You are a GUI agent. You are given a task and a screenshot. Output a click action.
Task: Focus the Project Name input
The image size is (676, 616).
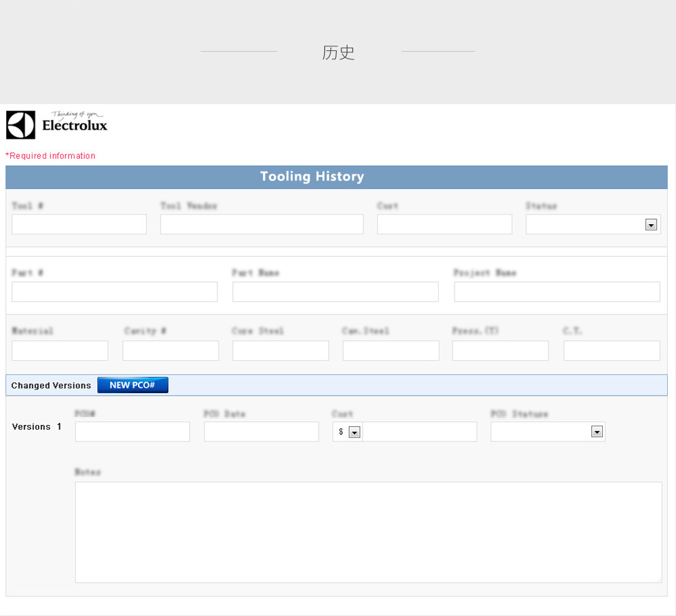[557, 292]
